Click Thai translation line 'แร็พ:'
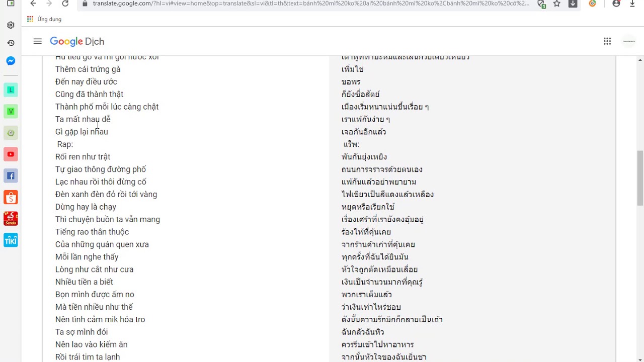The image size is (644, 362). [x=351, y=144]
